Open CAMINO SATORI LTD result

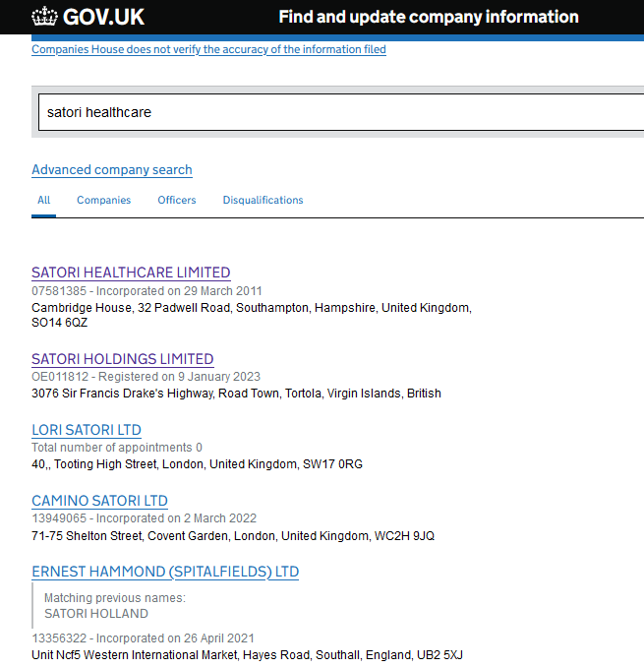(x=99, y=501)
